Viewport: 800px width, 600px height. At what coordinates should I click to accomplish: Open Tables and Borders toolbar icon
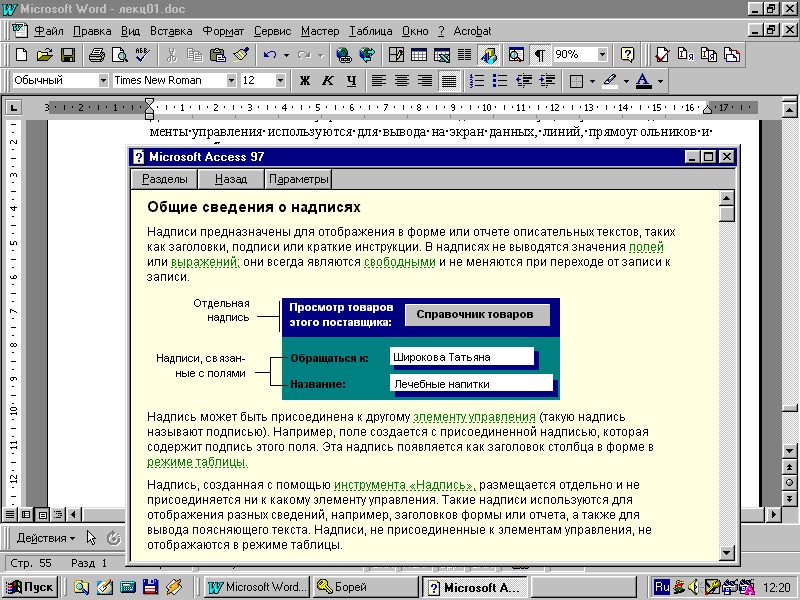(396, 55)
